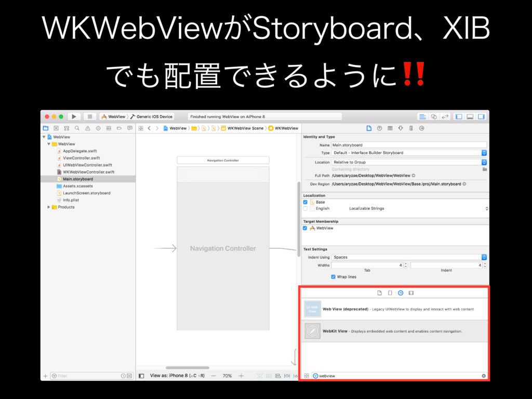Toggle the Debug area visibility
Image resolution: width=532 pixels, height=399 pixels.
pyautogui.click(x=470, y=117)
